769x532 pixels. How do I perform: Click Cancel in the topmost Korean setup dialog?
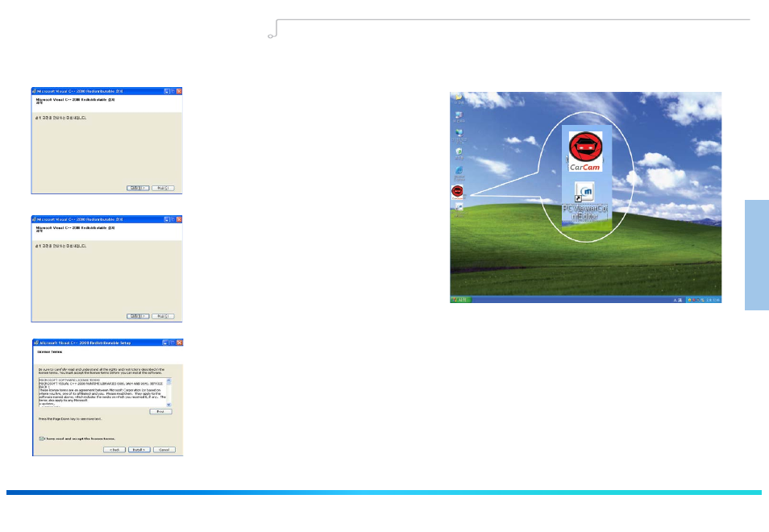point(163,188)
